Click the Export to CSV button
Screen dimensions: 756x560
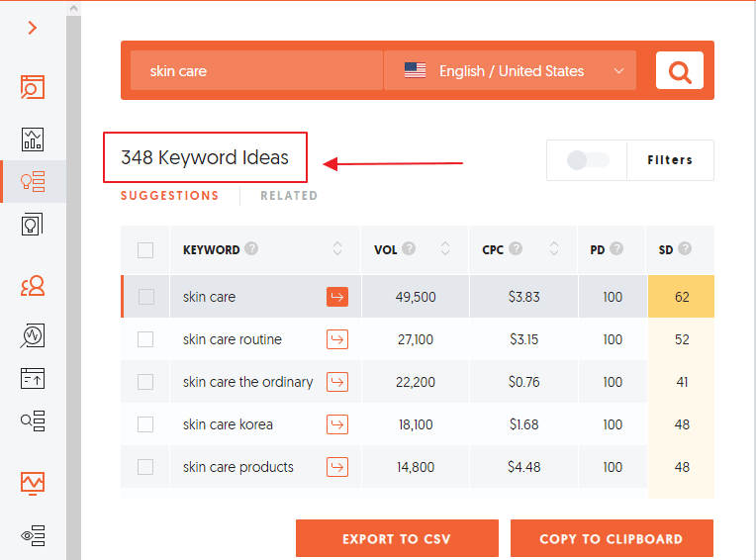click(x=397, y=539)
